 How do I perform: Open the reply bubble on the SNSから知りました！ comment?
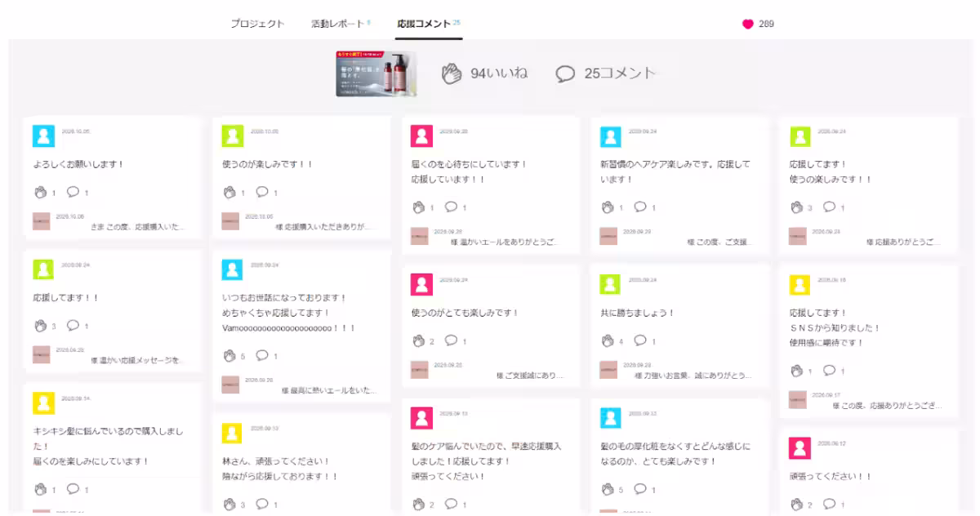829,370
